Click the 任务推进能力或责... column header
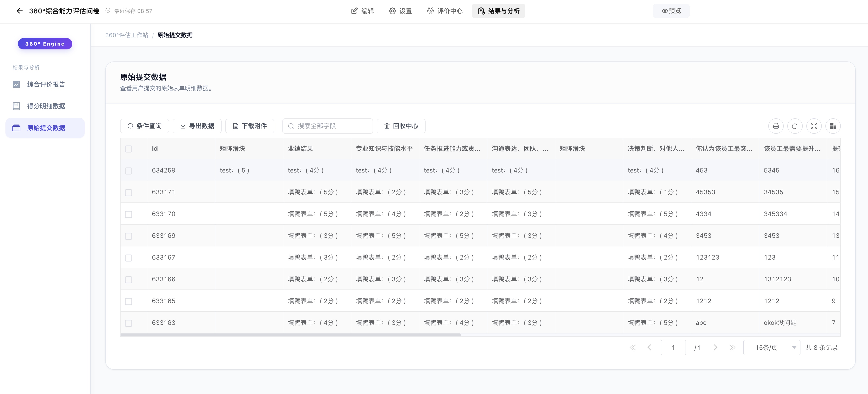The width and height of the screenshot is (868, 394). pyautogui.click(x=453, y=149)
